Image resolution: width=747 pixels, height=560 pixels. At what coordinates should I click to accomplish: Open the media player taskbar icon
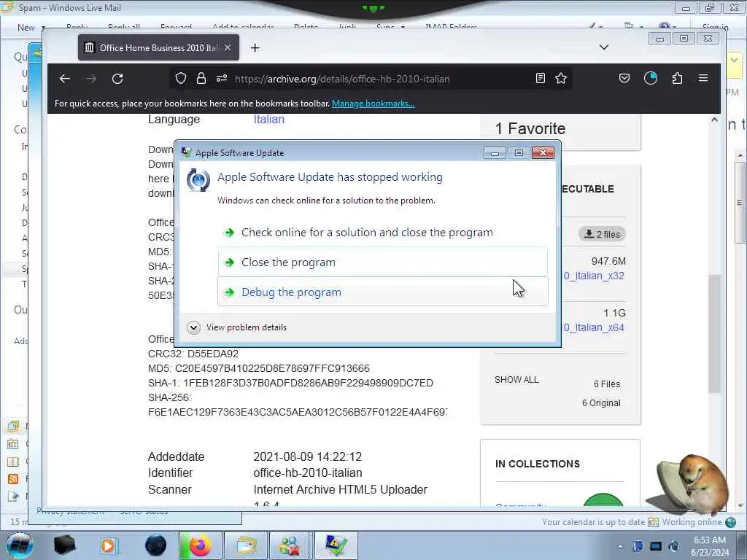[x=108, y=545]
